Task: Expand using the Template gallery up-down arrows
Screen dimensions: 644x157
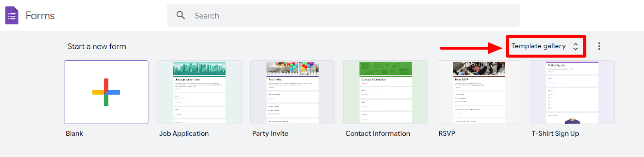Action: pos(576,46)
